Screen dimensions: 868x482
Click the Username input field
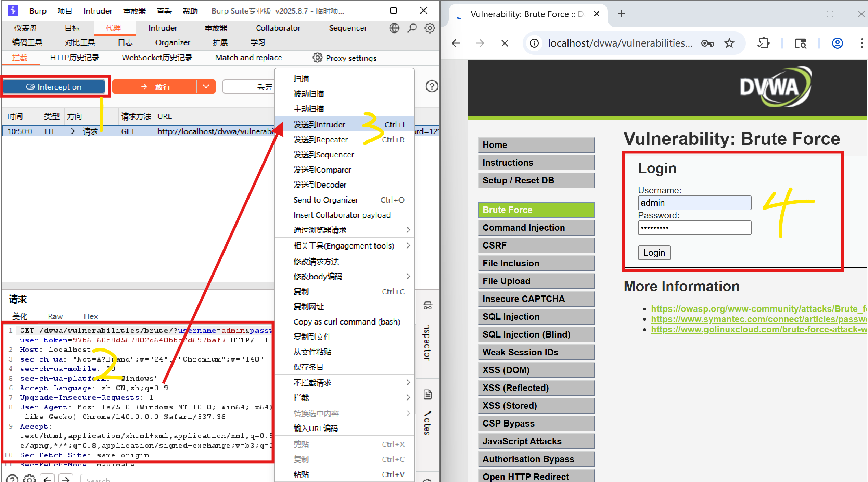point(694,203)
